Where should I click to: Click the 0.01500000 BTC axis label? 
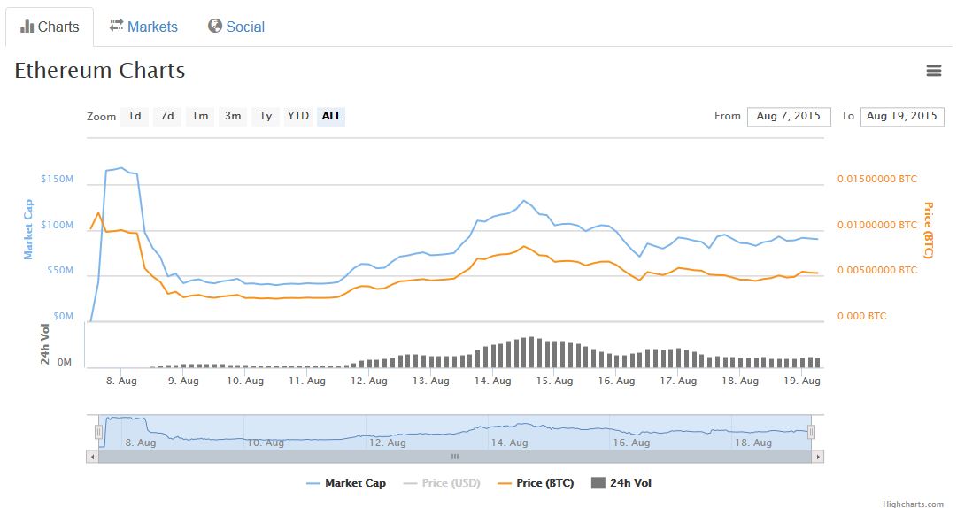[x=877, y=179]
